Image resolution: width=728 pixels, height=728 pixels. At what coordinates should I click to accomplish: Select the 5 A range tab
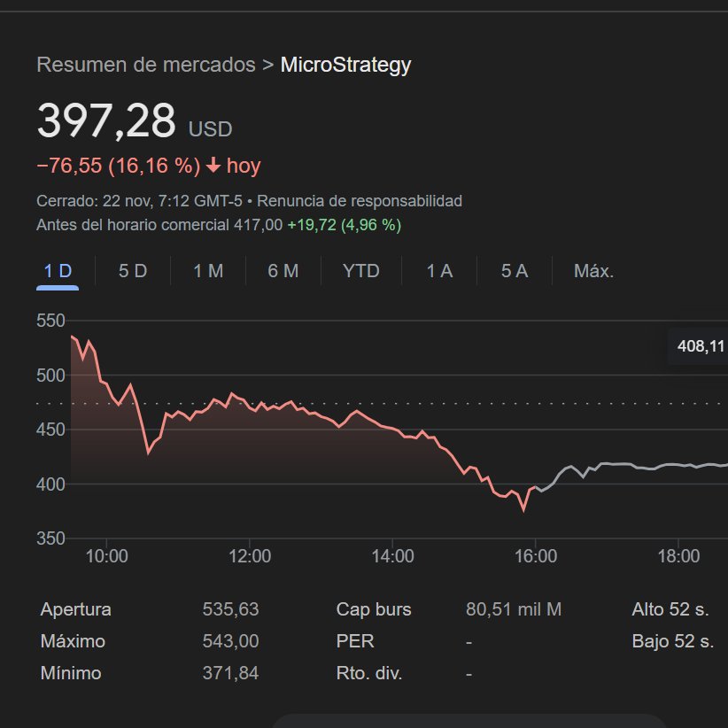(515, 271)
